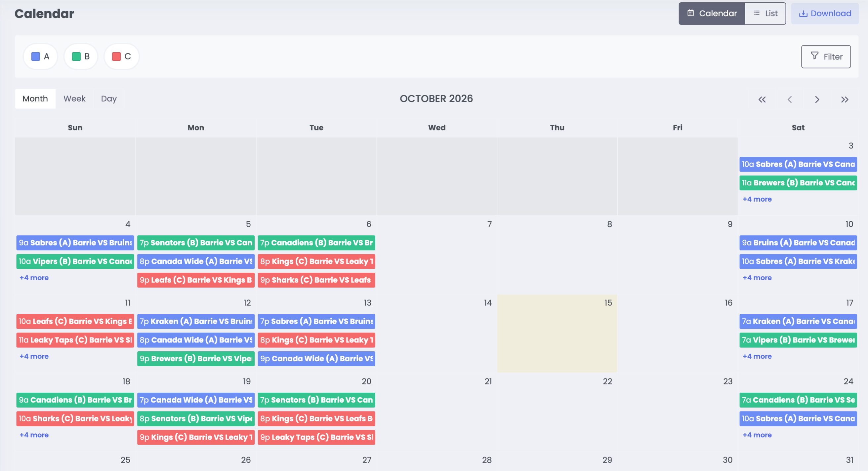This screenshot has height=471, width=868.
Task: Toggle division B filter chip
Action: point(81,56)
